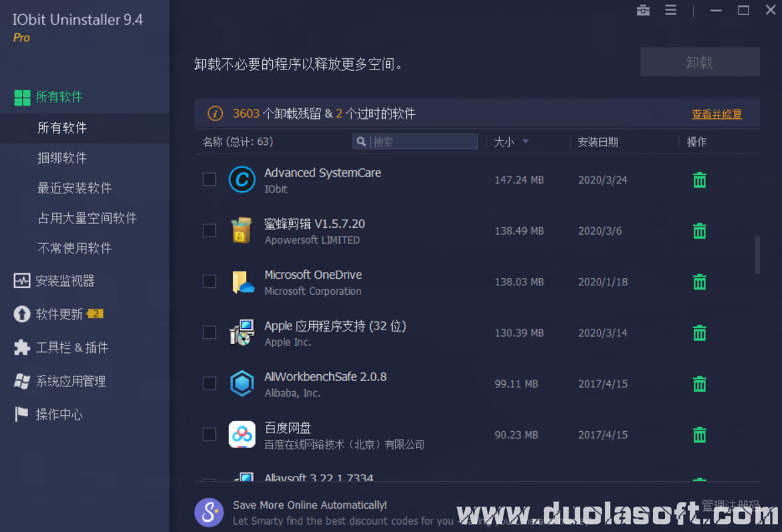Click the green grid icon beside 所有软件
The width and height of the screenshot is (782, 532).
[22, 98]
